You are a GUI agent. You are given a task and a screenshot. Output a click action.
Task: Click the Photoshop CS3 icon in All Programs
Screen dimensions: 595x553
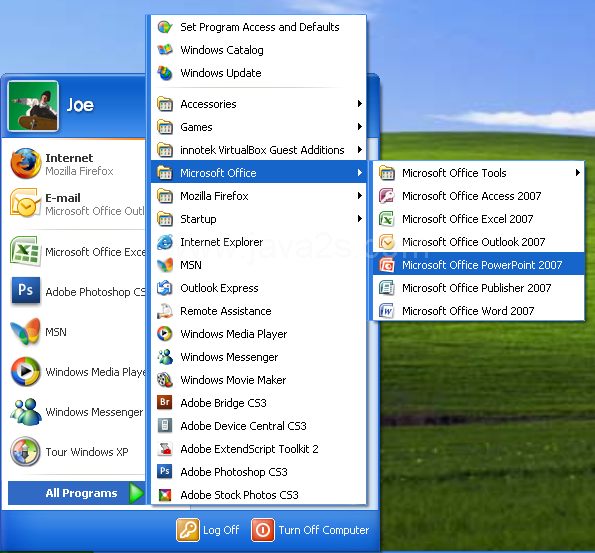[165, 471]
